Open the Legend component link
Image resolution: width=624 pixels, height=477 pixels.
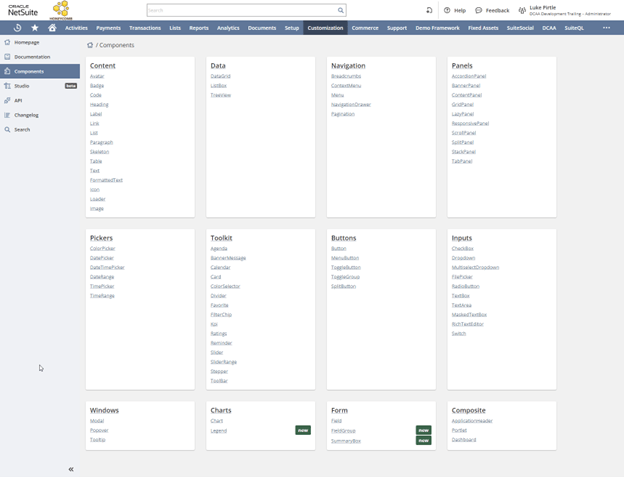coord(218,431)
